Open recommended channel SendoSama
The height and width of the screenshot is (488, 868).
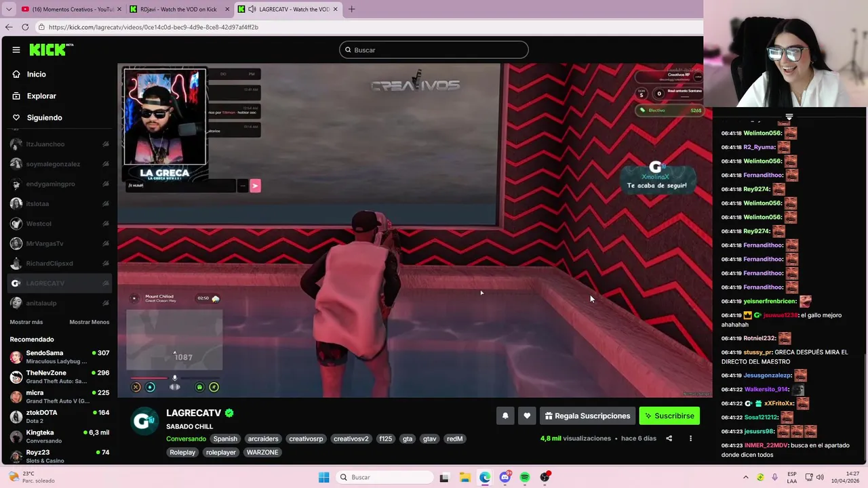coord(60,357)
